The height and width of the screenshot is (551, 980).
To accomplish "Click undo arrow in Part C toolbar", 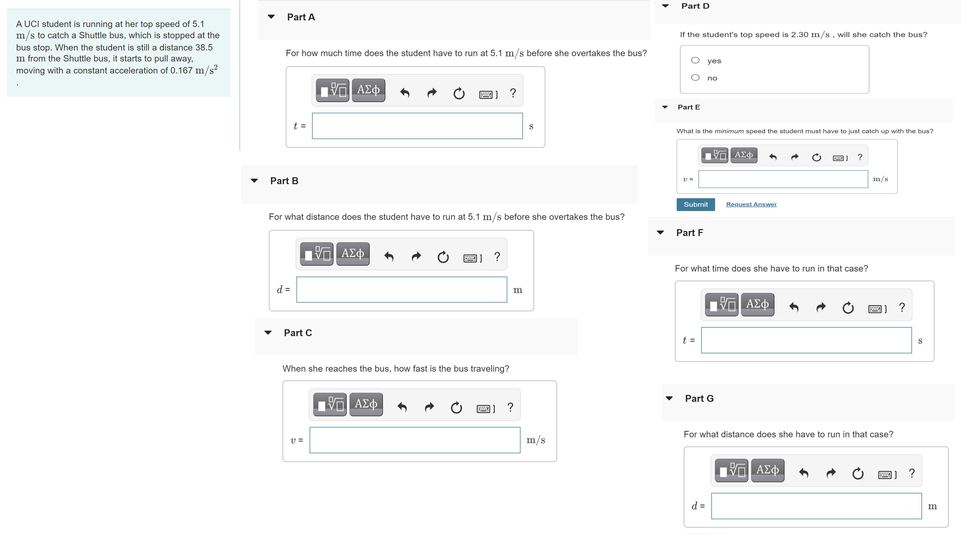I will tap(402, 407).
